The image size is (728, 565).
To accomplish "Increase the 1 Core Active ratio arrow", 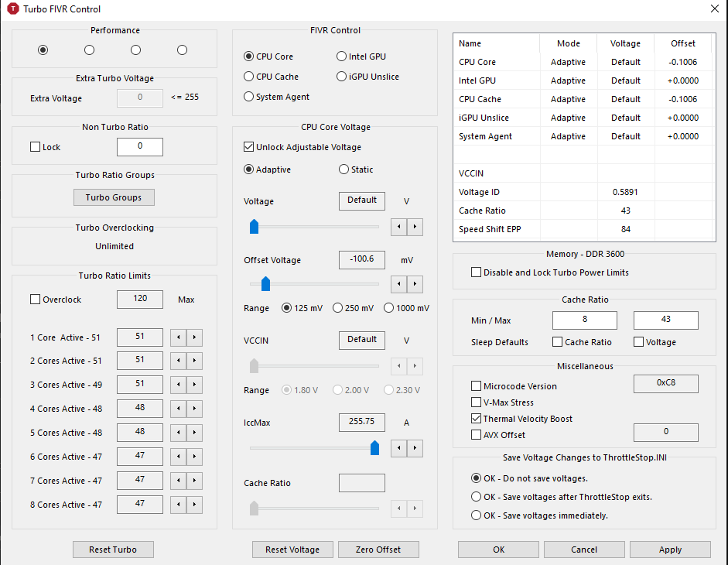I will coord(195,337).
